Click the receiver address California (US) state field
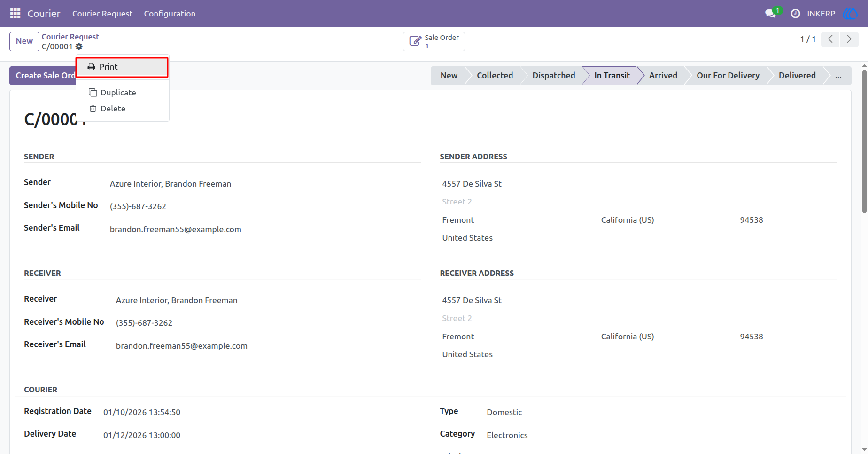Screen dimensions: 868x454 click(x=627, y=337)
